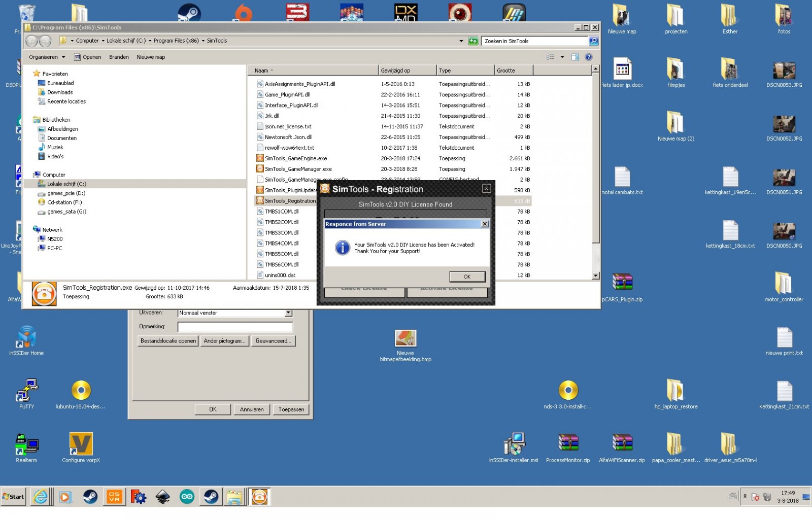
Task: Click Explorer back navigation button
Action: pyautogui.click(x=32, y=41)
